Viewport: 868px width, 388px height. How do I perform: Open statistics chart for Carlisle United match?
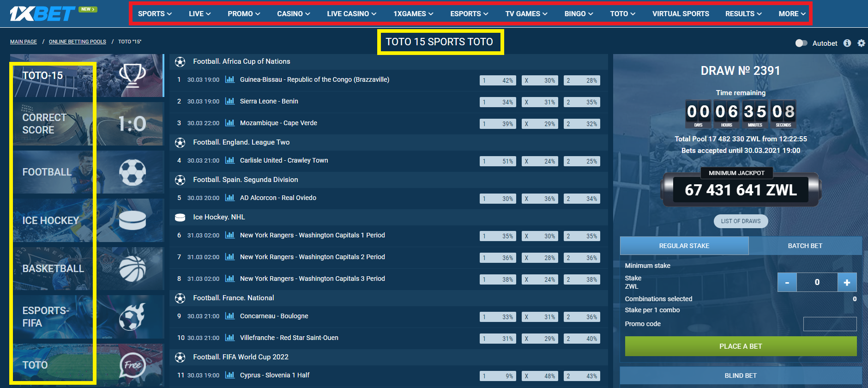point(230,160)
